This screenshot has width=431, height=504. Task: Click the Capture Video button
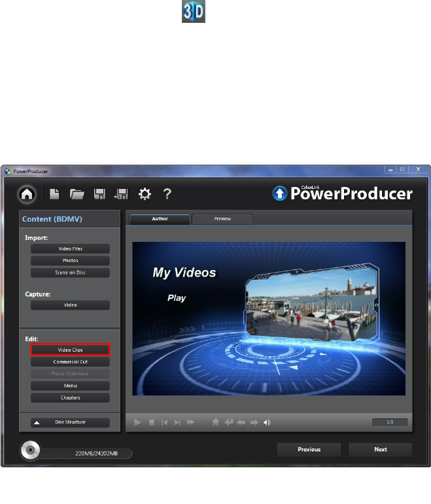pos(70,305)
